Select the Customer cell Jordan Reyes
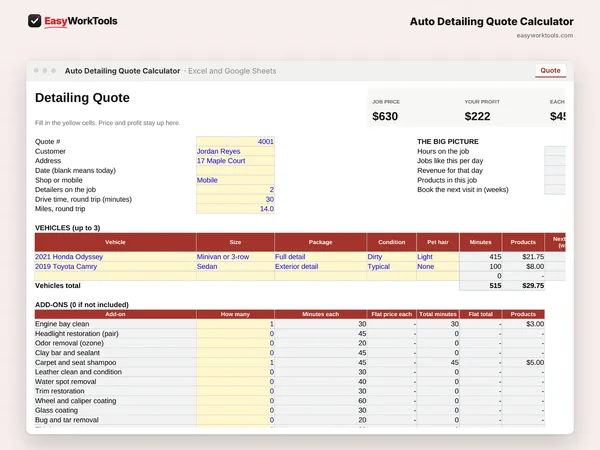The width and height of the screenshot is (600, 450). 235,151
